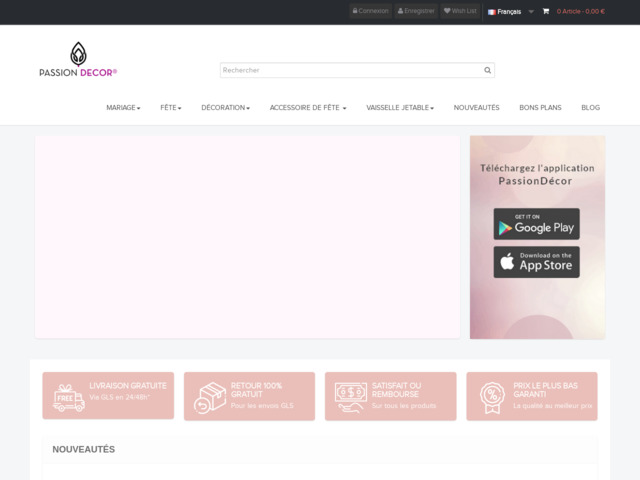The height and width of the screenshot is (480, 640).
Task: Click the magnifier search icon
Action: coord(487,70)
